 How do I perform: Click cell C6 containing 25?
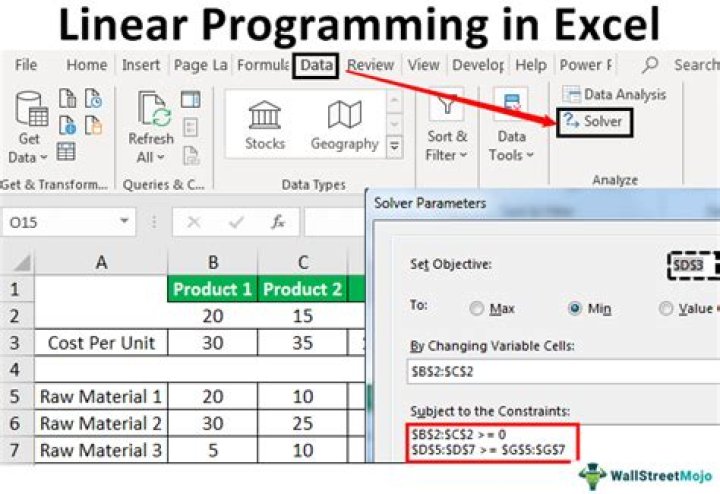pyautogui.click(x=303, y=423)
